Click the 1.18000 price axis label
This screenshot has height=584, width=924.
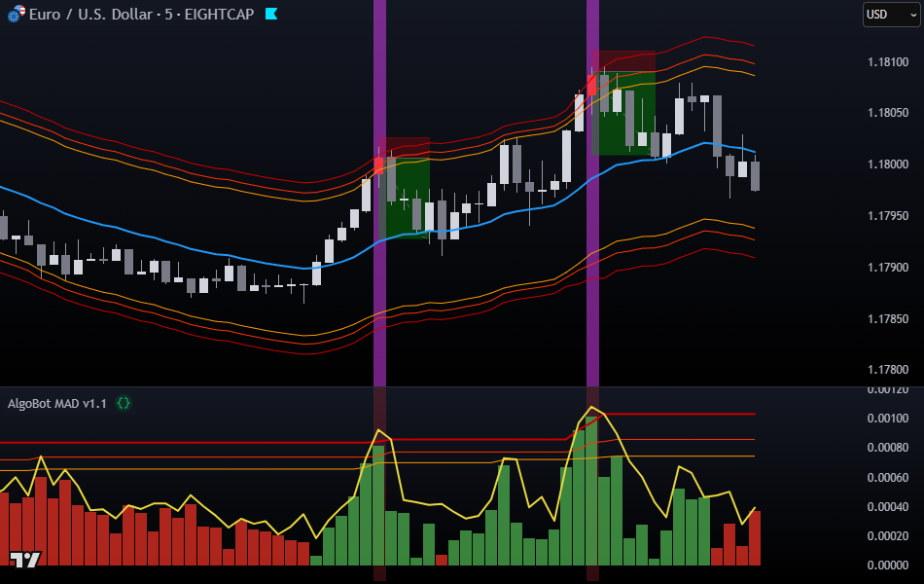(888, 164)
